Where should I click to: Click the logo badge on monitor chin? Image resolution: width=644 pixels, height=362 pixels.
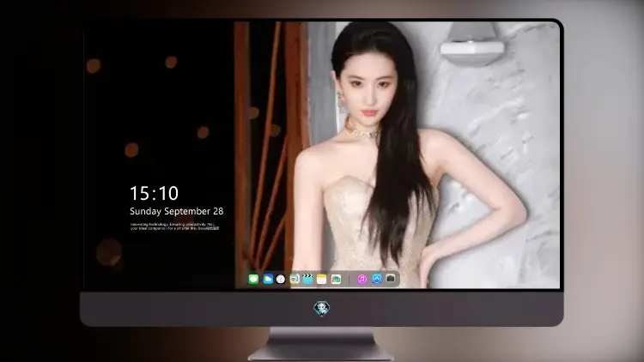(x=322, y=308)
